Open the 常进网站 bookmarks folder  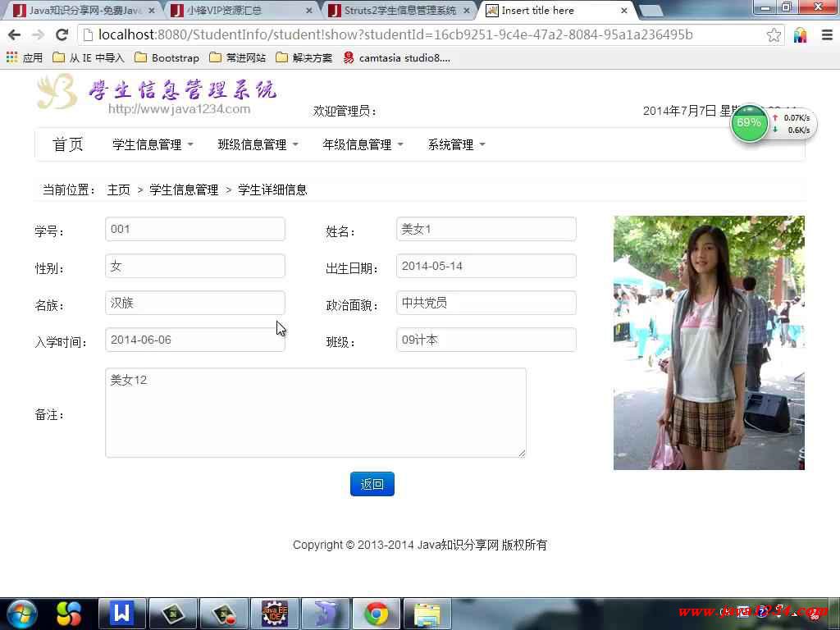click(x=237, y=57)
